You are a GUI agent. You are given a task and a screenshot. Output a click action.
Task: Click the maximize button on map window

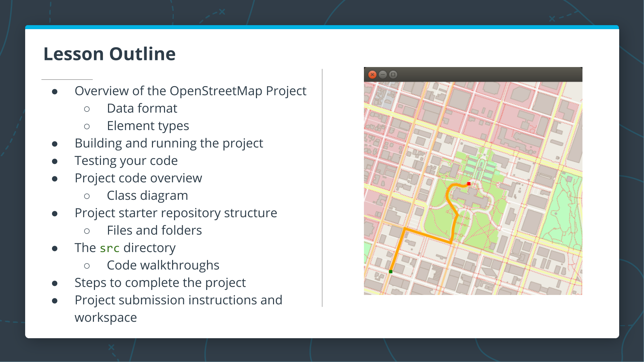tap(393, 74)
